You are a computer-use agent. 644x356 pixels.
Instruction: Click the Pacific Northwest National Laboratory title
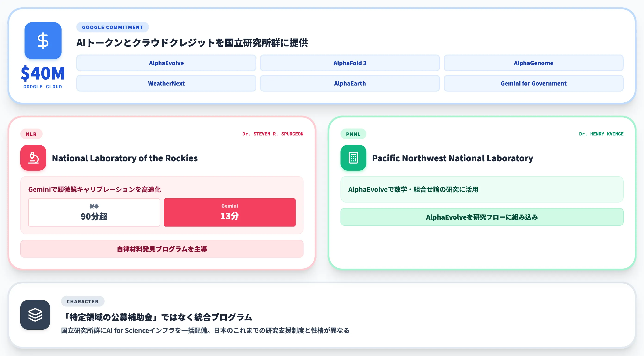click(452, 158)
